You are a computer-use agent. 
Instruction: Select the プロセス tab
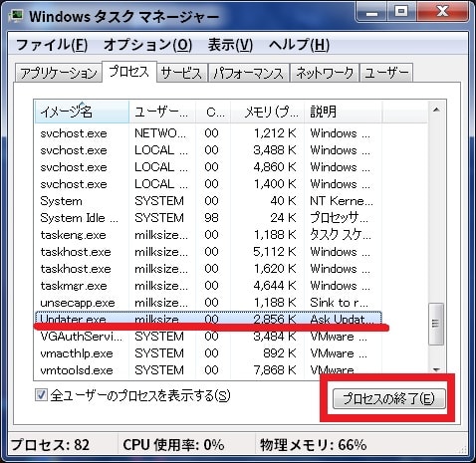click(129, 72)
